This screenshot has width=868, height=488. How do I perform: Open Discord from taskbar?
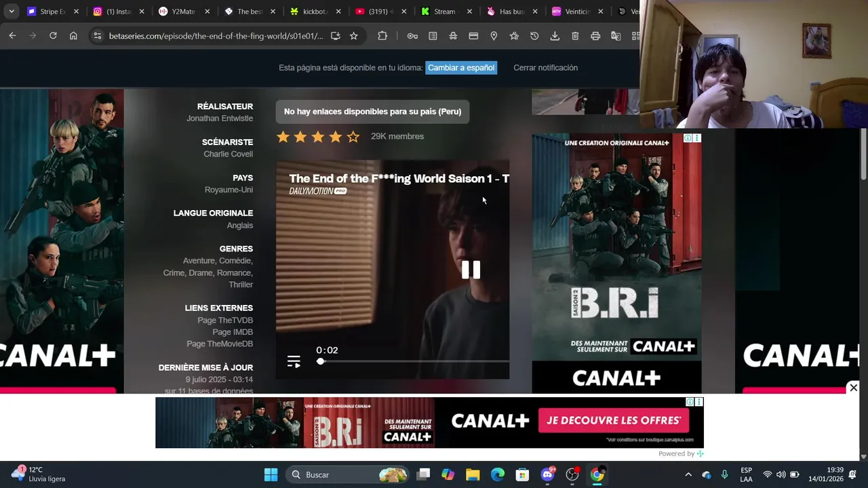tap(548, 474)
